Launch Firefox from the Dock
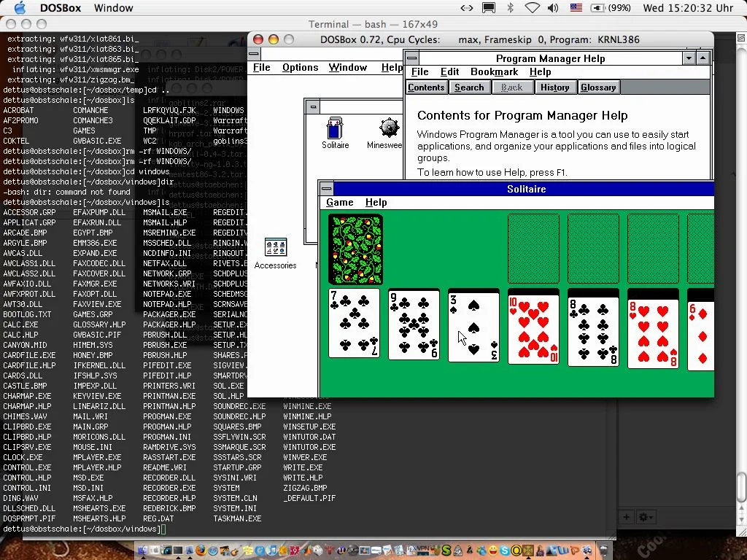The height and width of the screenshot is (560, 747). [x=201, y=551]
